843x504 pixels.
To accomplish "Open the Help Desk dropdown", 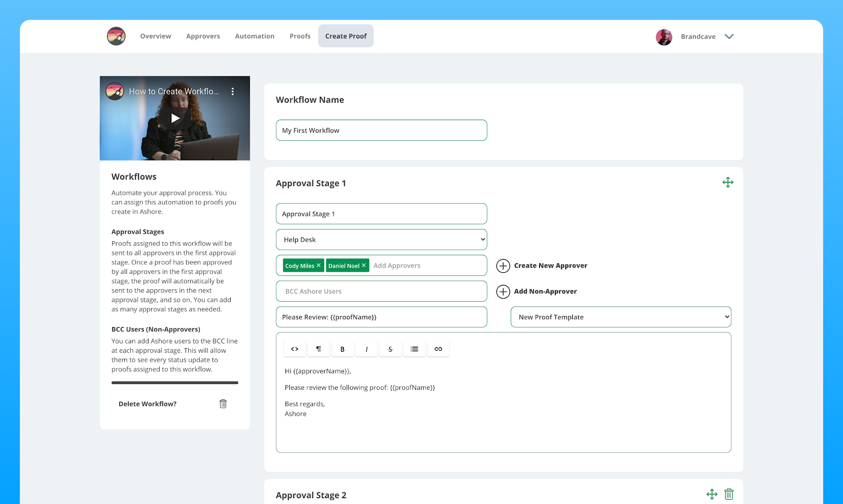I will coord(381,240).
